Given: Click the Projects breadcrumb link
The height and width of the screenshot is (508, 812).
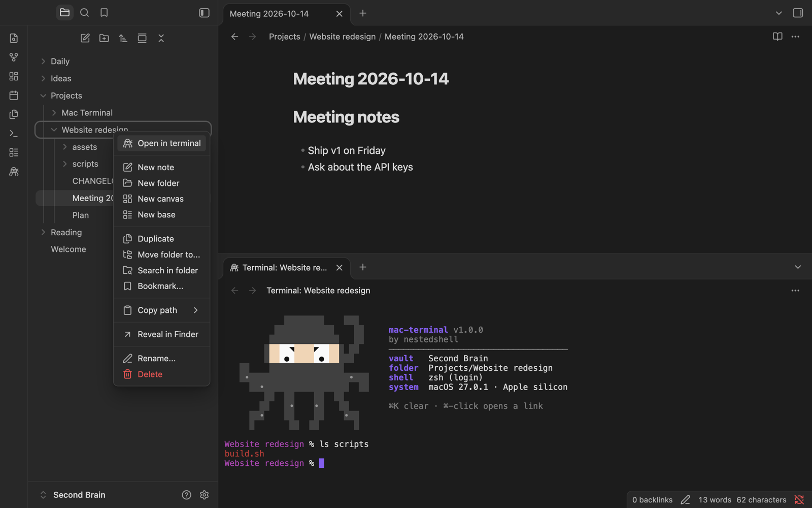Looking at the screenshot, I should [x=285, y=37].
